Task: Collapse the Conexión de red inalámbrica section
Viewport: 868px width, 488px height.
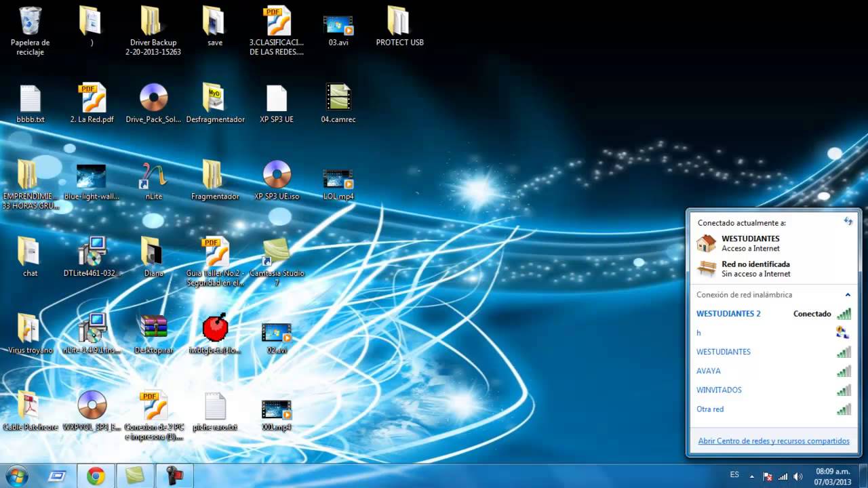Action: coord(848,295)
